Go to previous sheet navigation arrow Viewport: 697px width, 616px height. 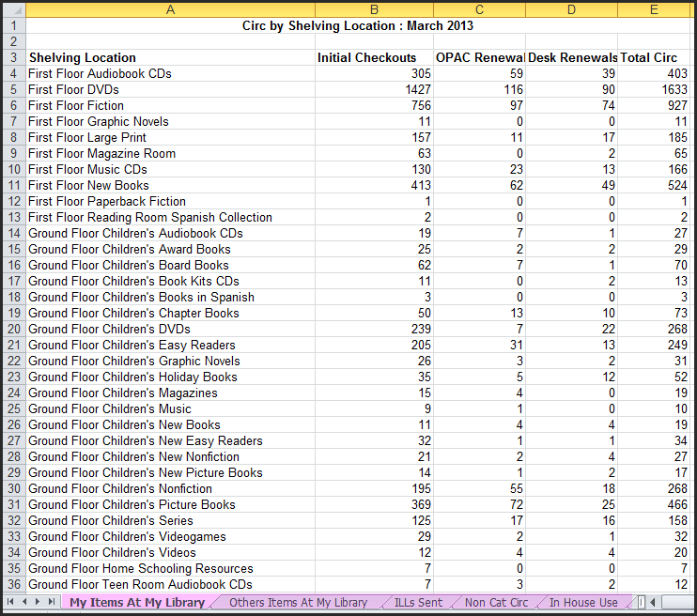pos(24,602)
